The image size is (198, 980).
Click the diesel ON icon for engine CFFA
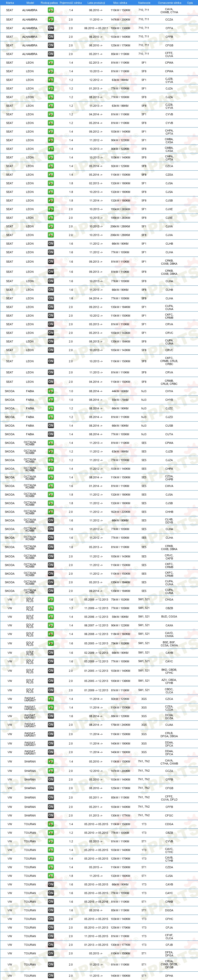(51, 28)
